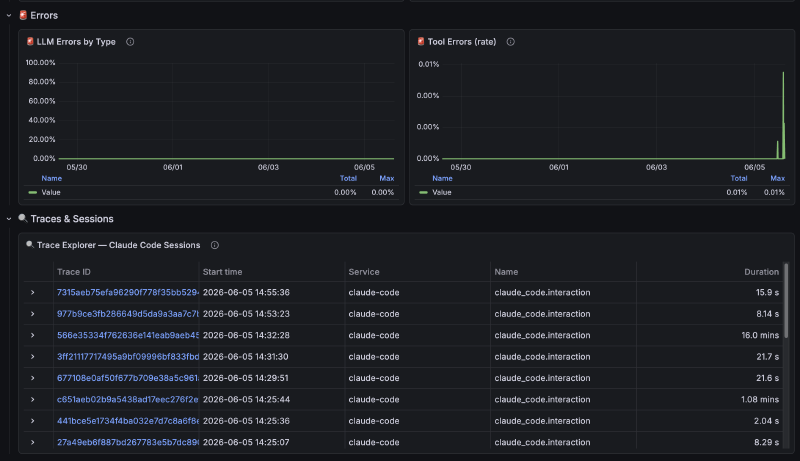Click the Traces & Sessions magnifier icon
800x461 pixels.
coord(22,218)
